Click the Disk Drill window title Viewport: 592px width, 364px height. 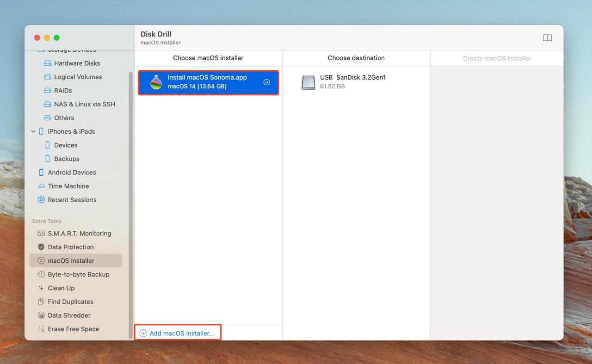pyautogui.click(x=156, y=34)
